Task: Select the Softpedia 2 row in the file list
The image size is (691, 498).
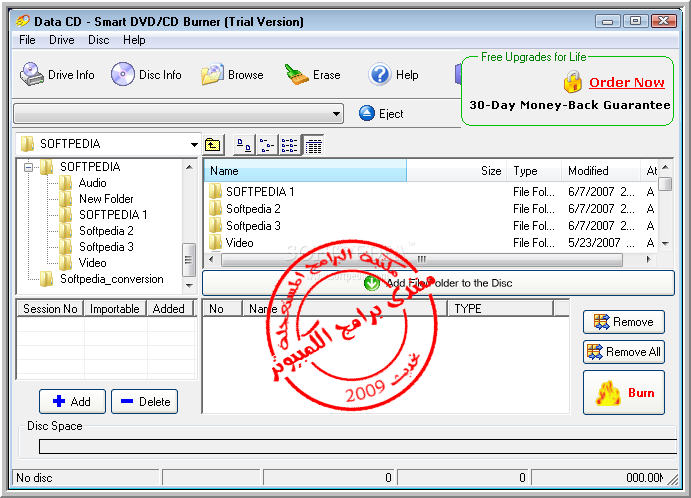Action: [x=431, y=208]
